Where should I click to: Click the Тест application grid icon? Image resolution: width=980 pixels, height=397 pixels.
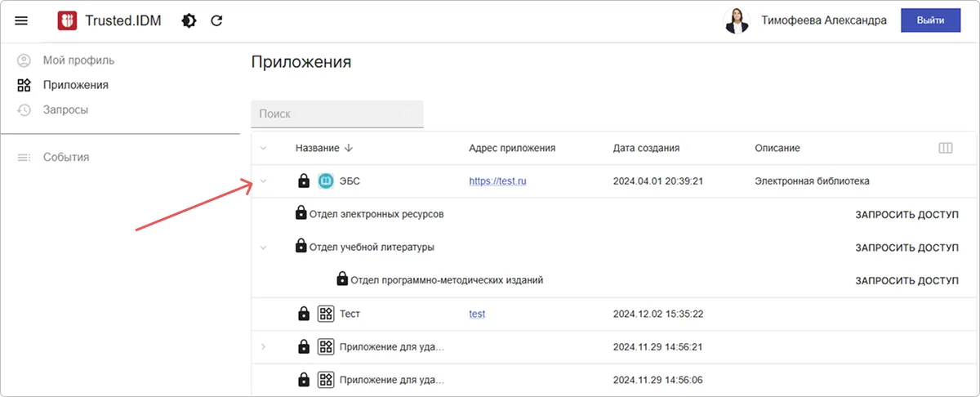pyautogui.click(x=326, y=313)
